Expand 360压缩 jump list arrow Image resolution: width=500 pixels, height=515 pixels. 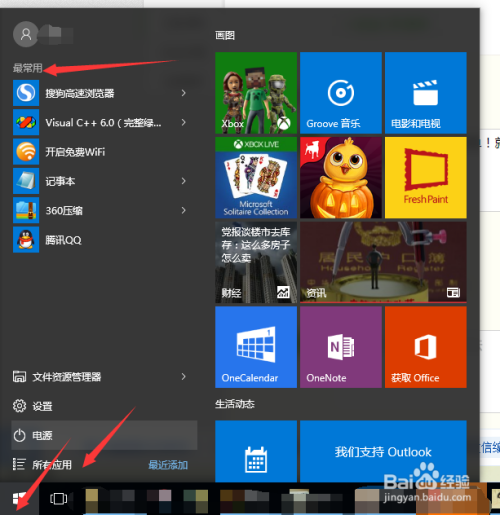(183, 210)
